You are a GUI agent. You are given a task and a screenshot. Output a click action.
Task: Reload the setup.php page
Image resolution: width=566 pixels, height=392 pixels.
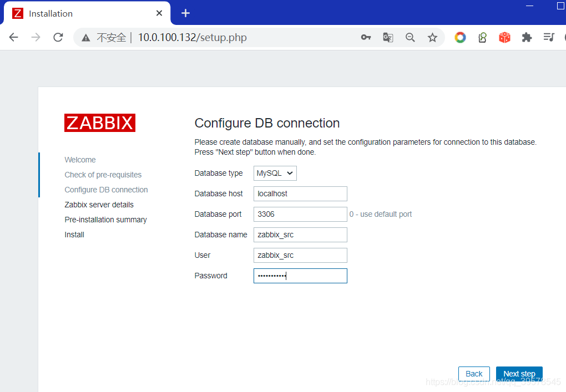58,37
